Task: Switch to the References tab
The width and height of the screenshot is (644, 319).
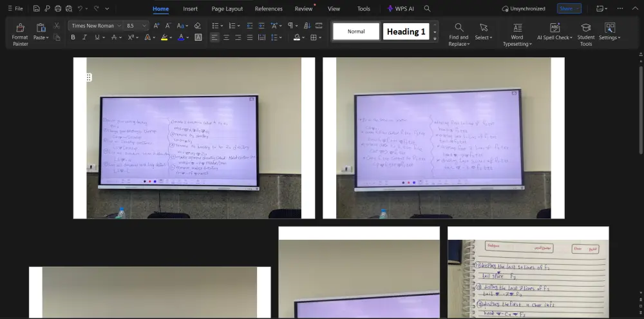Action: click(x=269, y=8)
